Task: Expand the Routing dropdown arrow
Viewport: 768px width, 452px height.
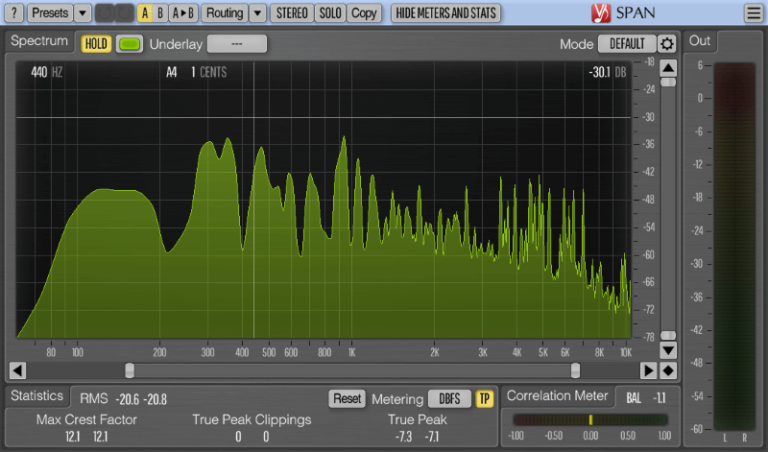Action: tap(258, 13)
